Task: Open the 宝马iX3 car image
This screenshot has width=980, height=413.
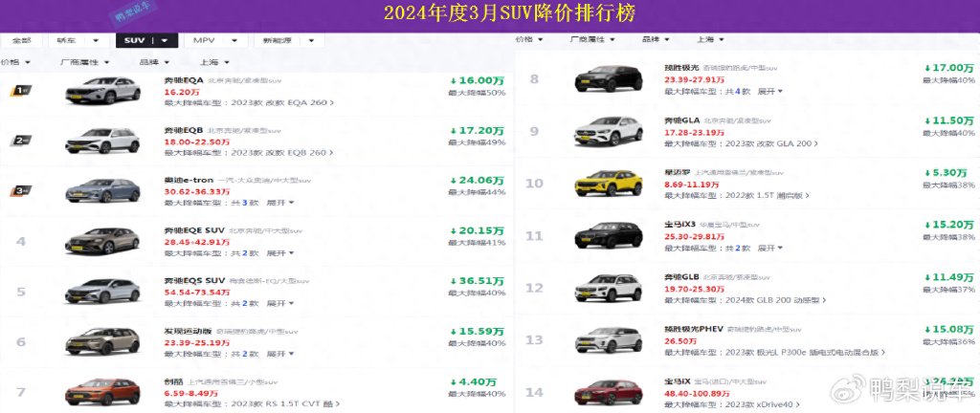Action: pos(608,235)
